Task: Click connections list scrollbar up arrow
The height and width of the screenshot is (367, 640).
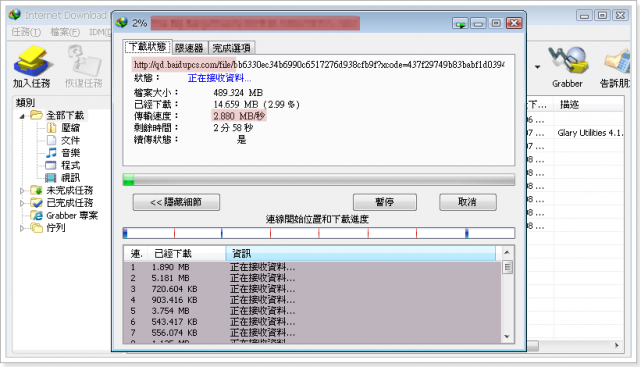Action: click(x=507, y=252)
